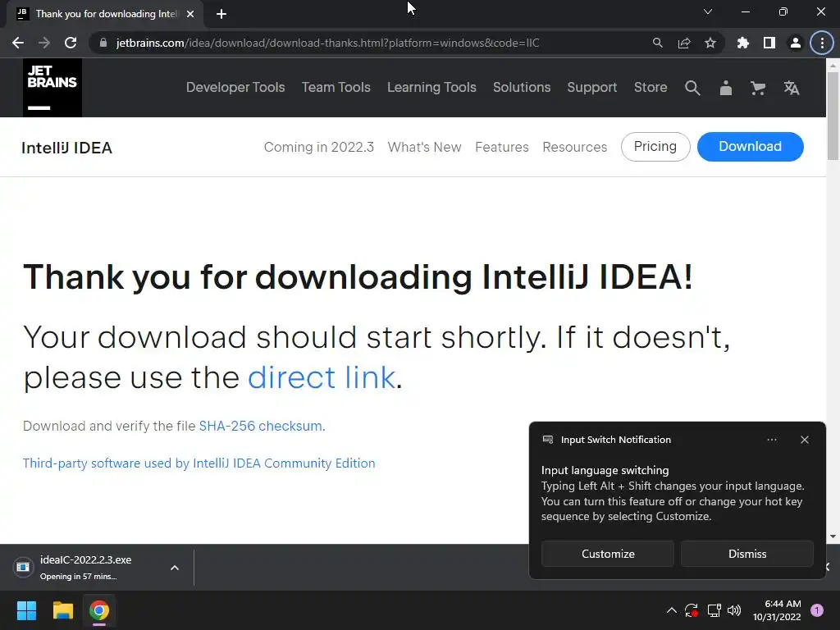
Task: Open Chrome extensions puzzle icon
Action: pyautogui.click(x=743, y=43)
